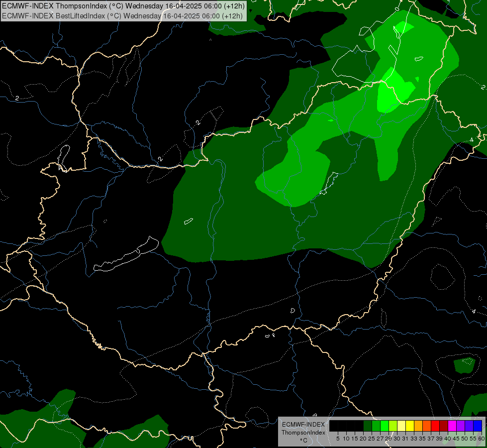Click the legend tick label 60
This screenshot has width=487, height=448.
point(482,439)
